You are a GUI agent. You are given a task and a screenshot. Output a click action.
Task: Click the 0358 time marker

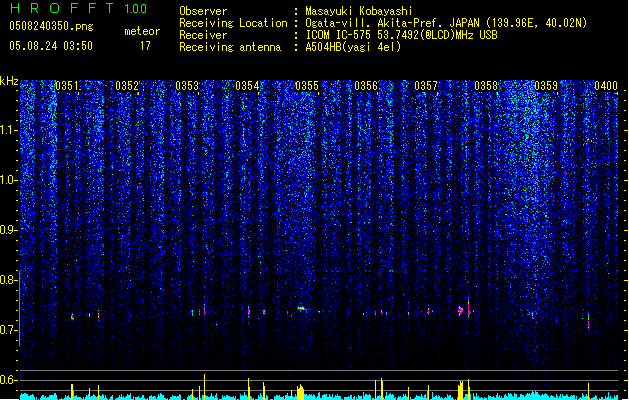tap(486, 86)
